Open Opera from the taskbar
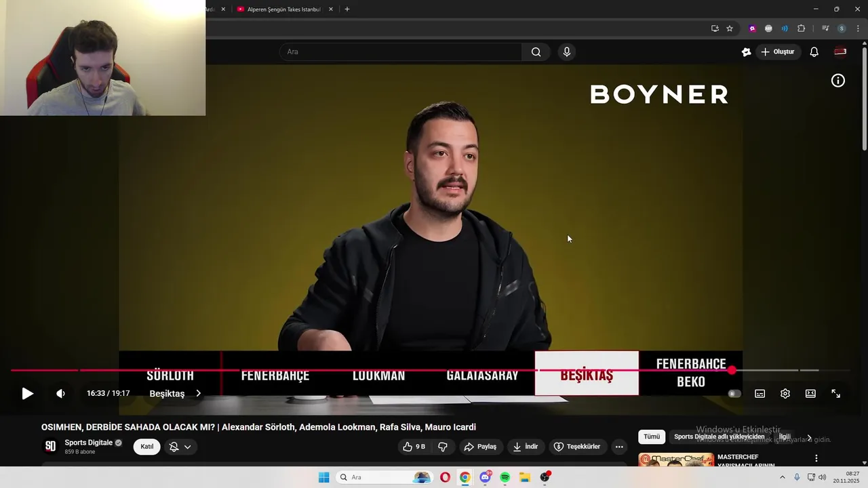 445,478
